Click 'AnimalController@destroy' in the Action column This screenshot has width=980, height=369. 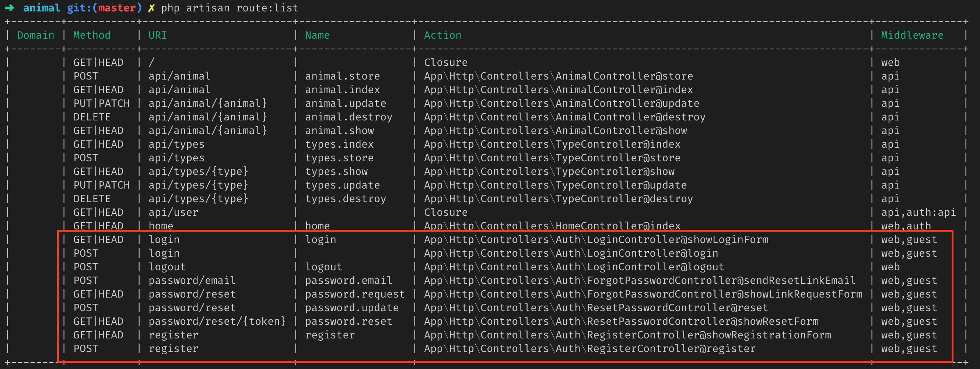point(630,117)
